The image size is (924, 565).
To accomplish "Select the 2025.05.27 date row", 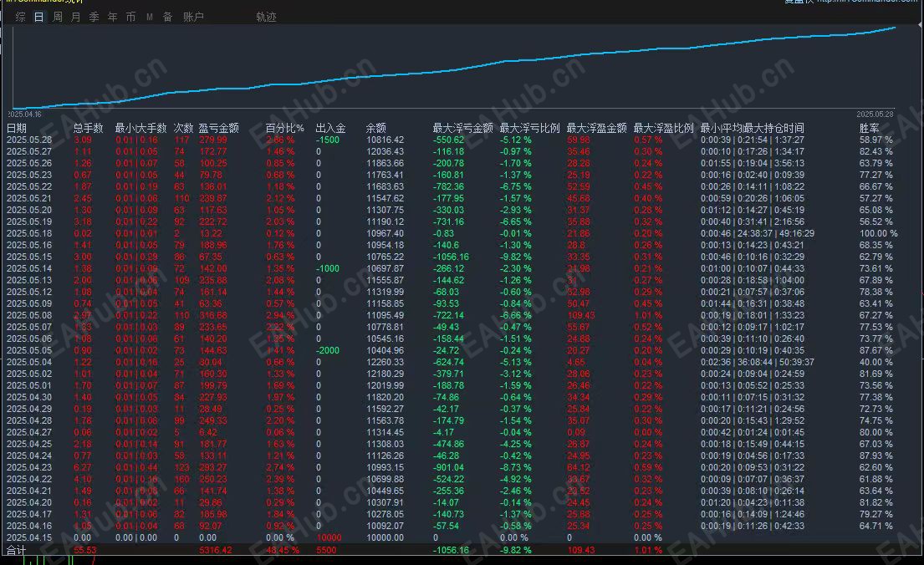I will coord(29,151).
